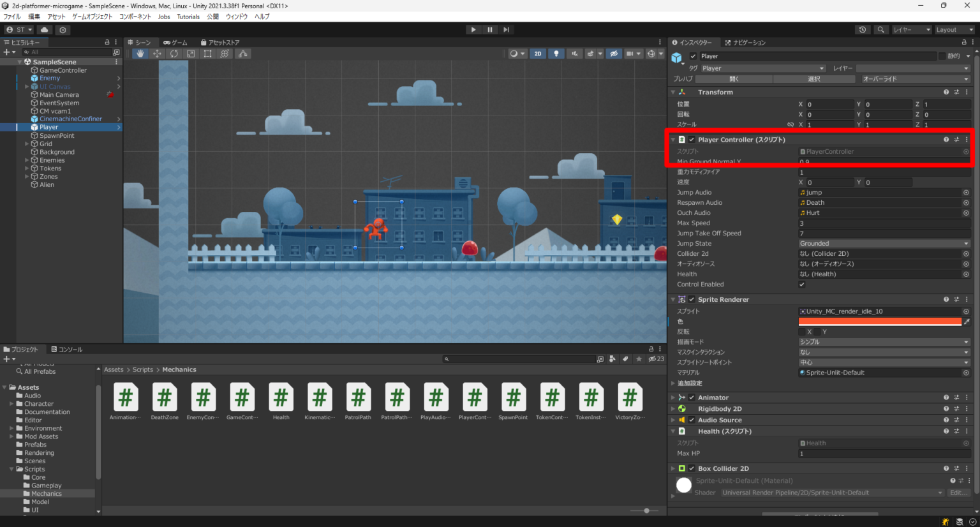The height and width of the screenshot is (527, 980).
Task: Select the Move tool in scene toolbar
Action: [157, 54]
